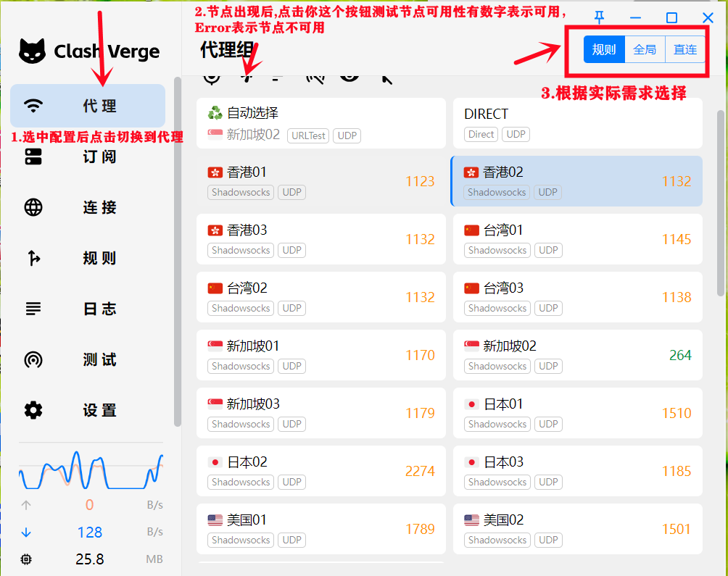The image size is (728, 576).
Task: Open the 订阅 (Subscriptions) sidebar icon
Action: [x=33, y=156]
